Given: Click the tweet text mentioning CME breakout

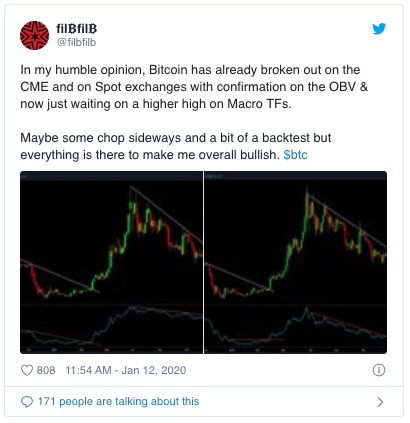Looking at the screenshot, I should coord(194,87).
